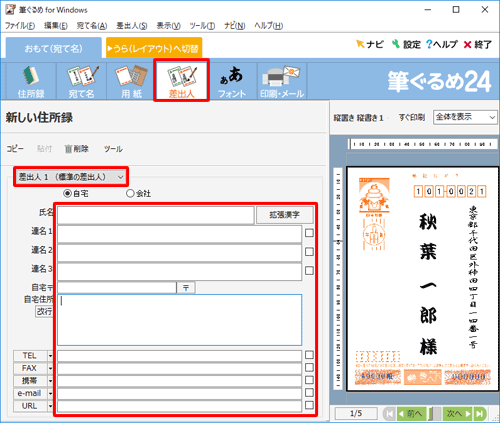Open the ファイル(F) menu
This screenshot has width=500, height=423.
(x=20, y=26)
